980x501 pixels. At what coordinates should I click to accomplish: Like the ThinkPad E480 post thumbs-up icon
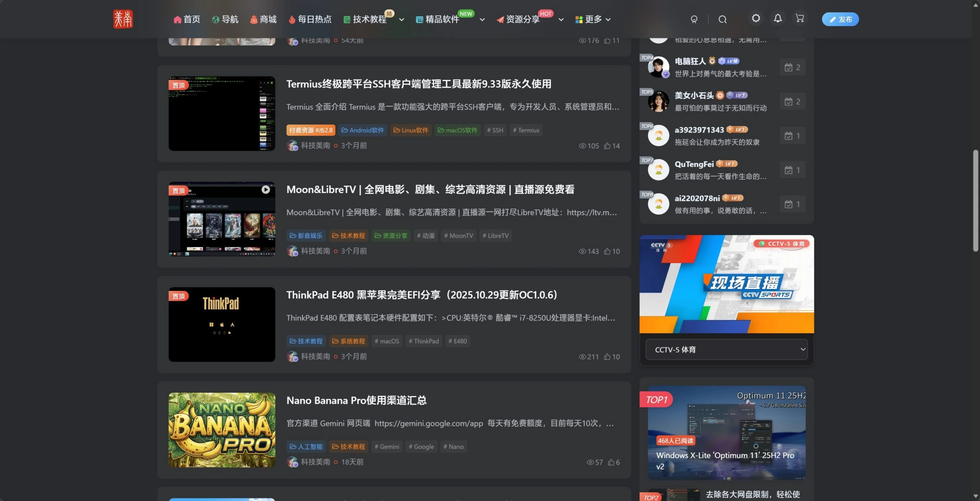[x=607, y=357]
